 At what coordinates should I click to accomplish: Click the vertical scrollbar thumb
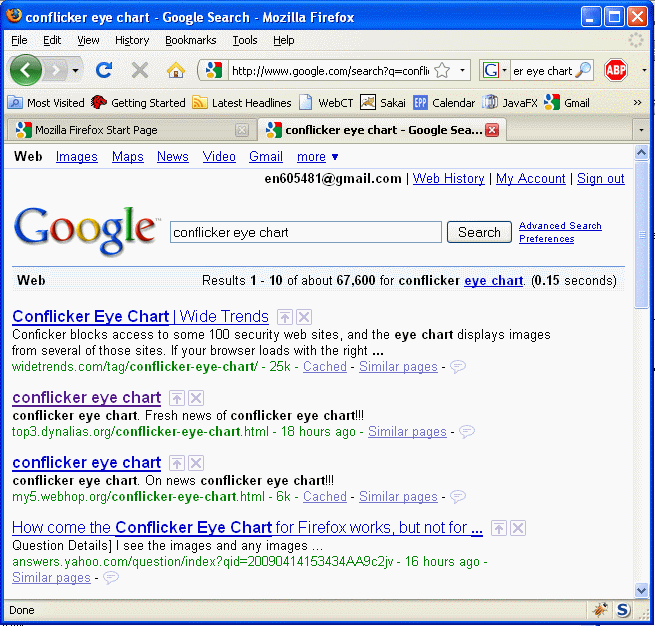point(641,235)
